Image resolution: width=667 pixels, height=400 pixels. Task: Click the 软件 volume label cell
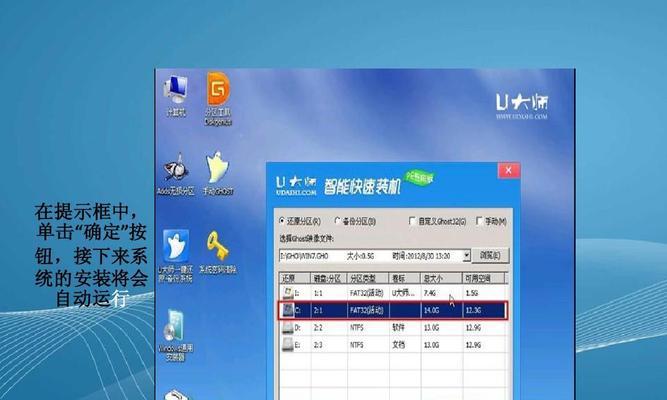coord(399,328)
